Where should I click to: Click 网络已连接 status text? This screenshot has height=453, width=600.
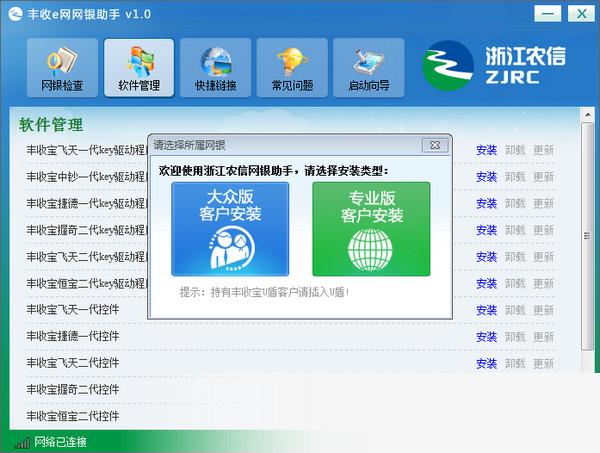click(x=60, y=442)
